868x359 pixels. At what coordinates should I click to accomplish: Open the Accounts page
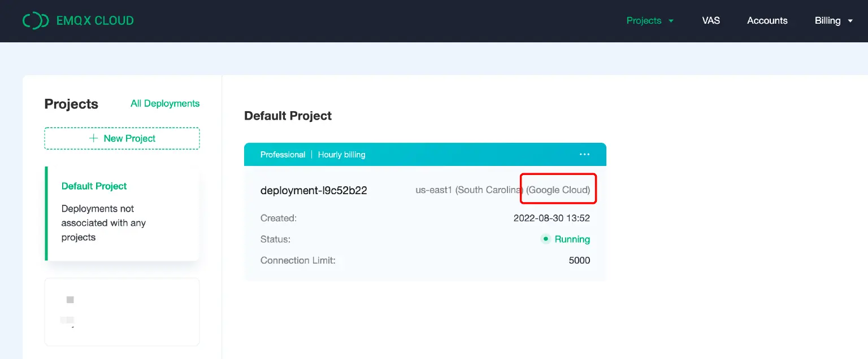[x=767, y=21]
